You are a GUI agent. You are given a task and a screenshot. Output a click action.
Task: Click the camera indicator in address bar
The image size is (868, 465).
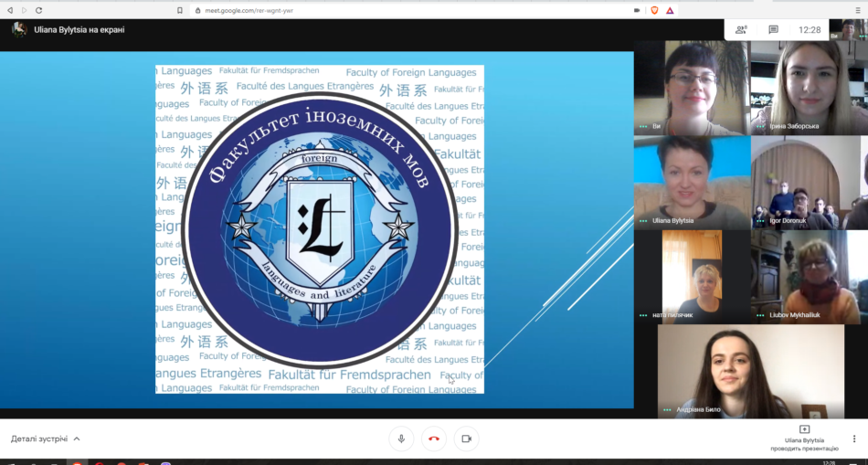[637, 10]
